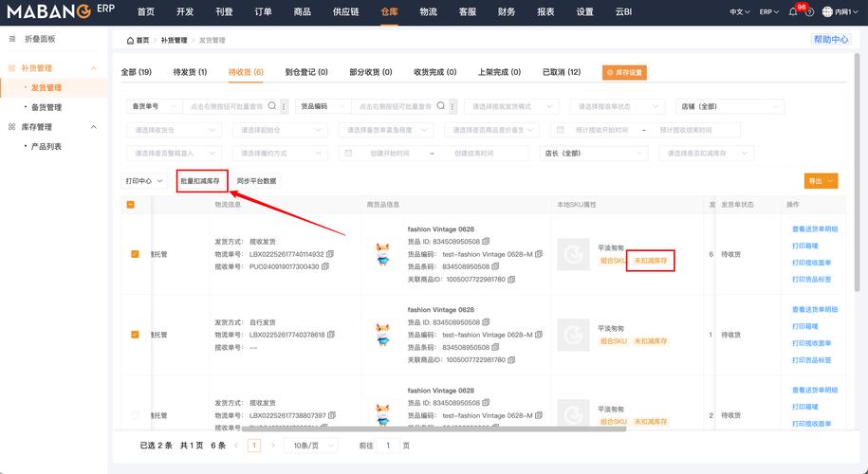This screenshot has height=474, width=868.
Task: Click search magnifier in 货品编码 field
Action: tap(441, 105)
